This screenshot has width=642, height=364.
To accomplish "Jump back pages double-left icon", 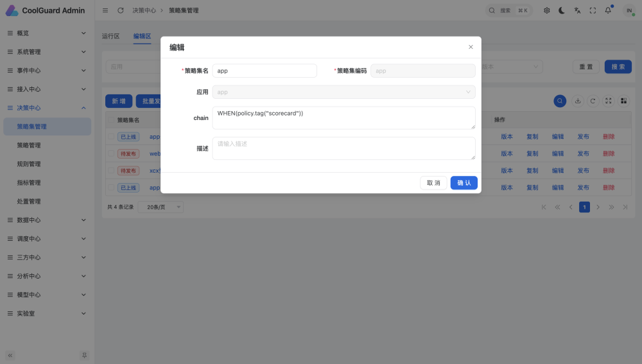I will 557,207.
